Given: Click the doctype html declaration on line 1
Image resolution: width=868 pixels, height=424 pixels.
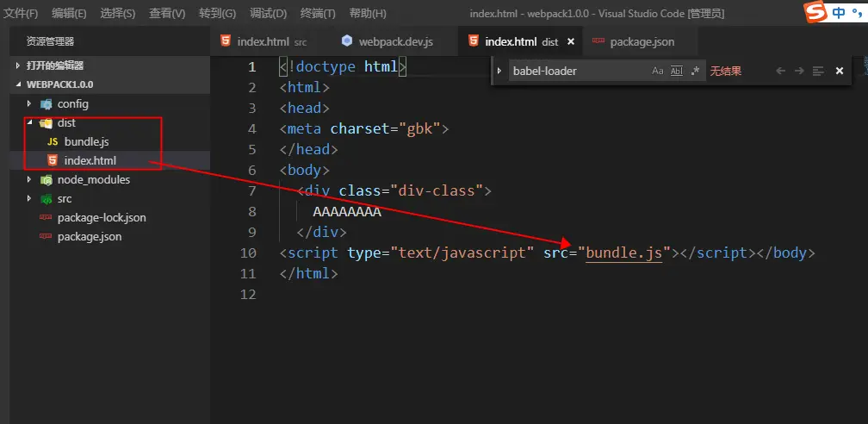Looking at the screenshot, I should (344, 67).
